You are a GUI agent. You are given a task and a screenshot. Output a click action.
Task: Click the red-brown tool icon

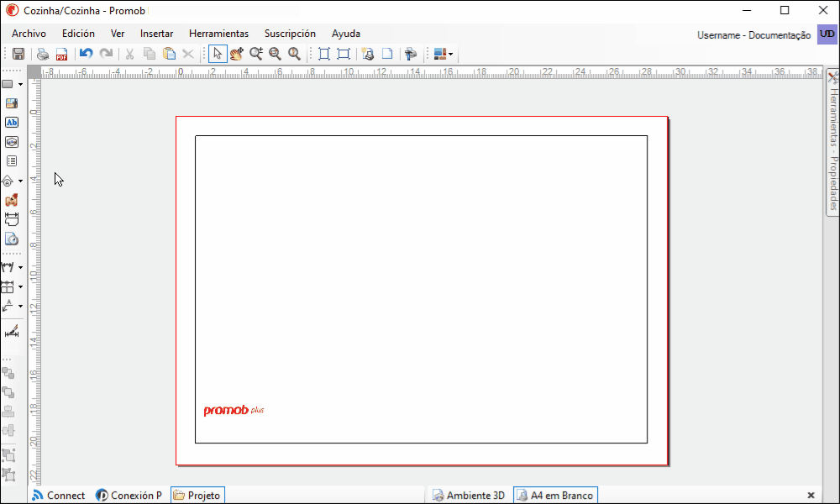point(11,200)
